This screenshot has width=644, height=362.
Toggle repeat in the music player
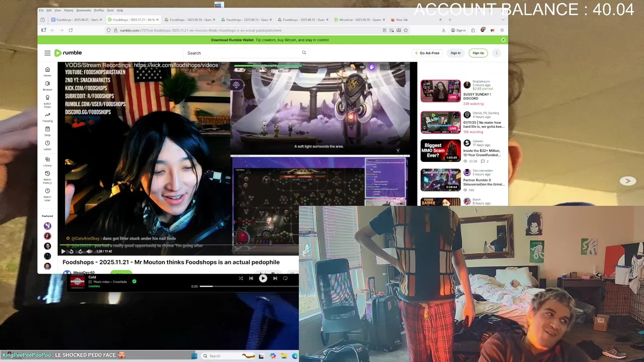point(285,278)
